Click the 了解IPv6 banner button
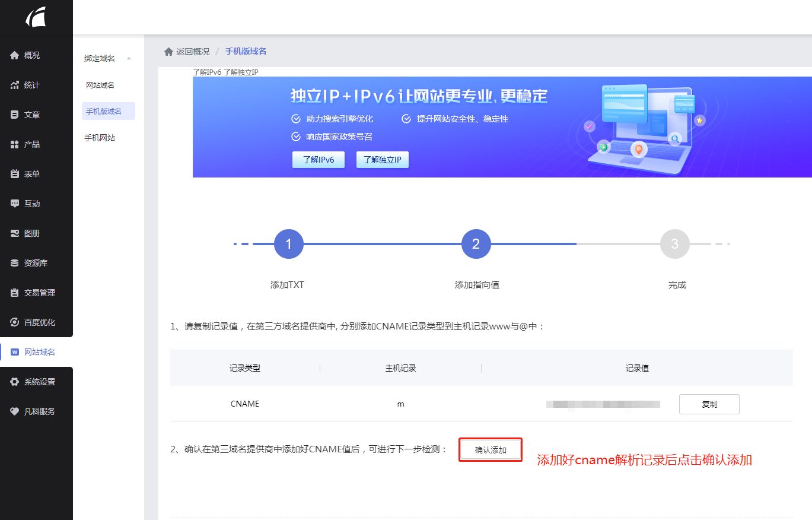Screen dimensions: 812x520 coord(318,159)
